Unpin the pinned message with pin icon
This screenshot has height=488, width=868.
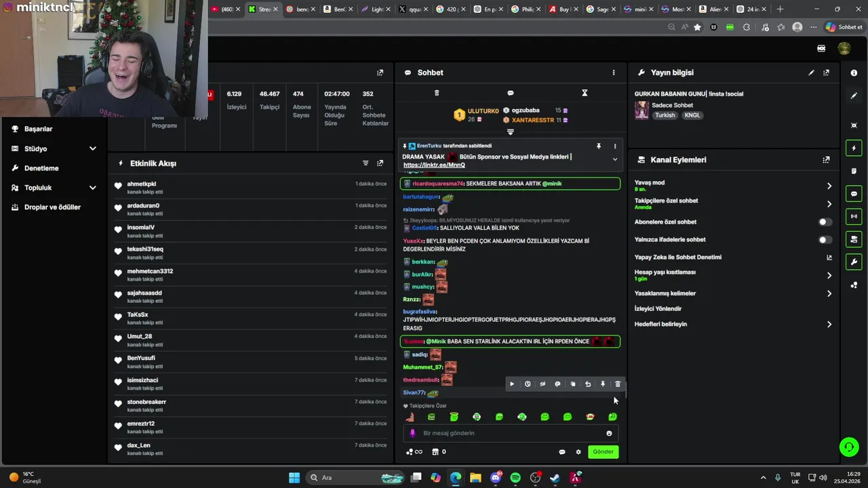coord(599,146)
